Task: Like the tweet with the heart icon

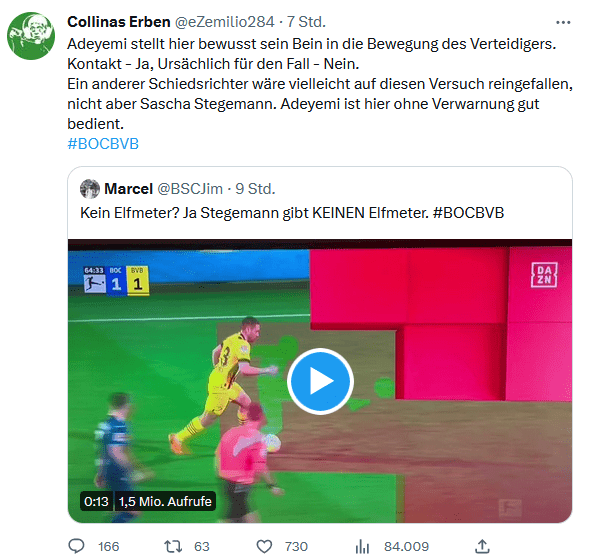Action: tap(264, 546)
